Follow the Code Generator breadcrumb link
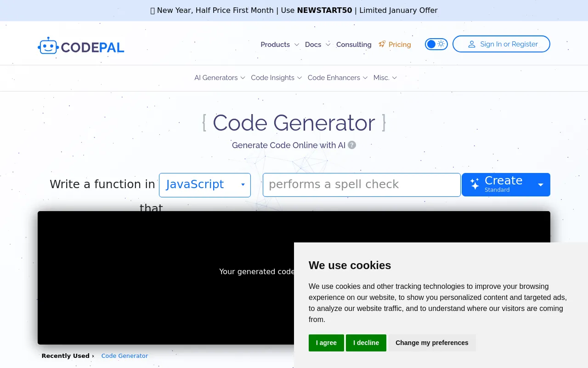The height and width of the screenshot is (368, 588). click(124, 356)
